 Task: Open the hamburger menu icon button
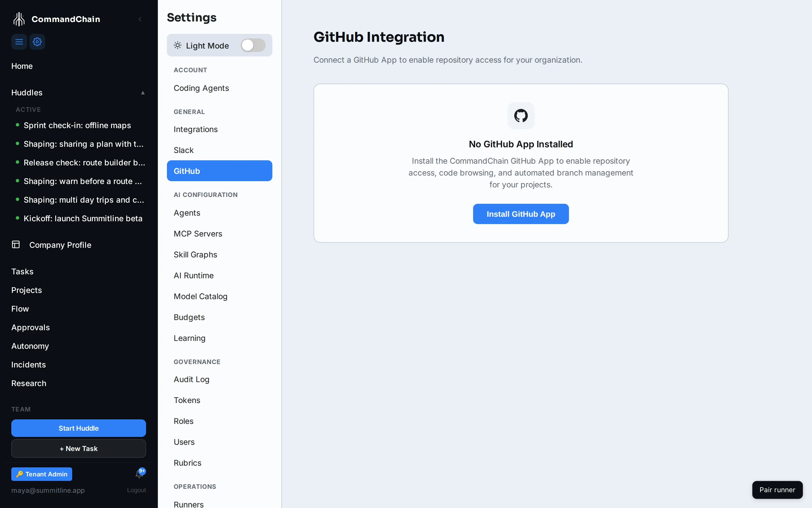click(x=19, y=42)
